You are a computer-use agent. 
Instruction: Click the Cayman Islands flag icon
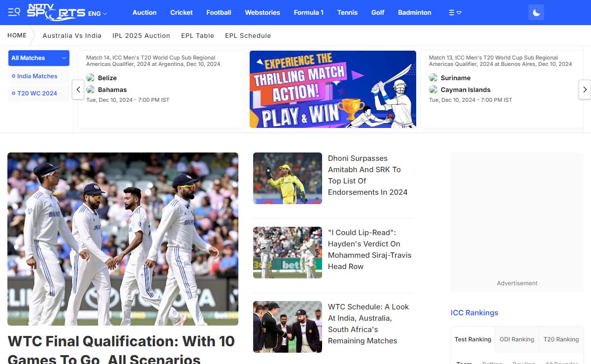pos(433,90)
